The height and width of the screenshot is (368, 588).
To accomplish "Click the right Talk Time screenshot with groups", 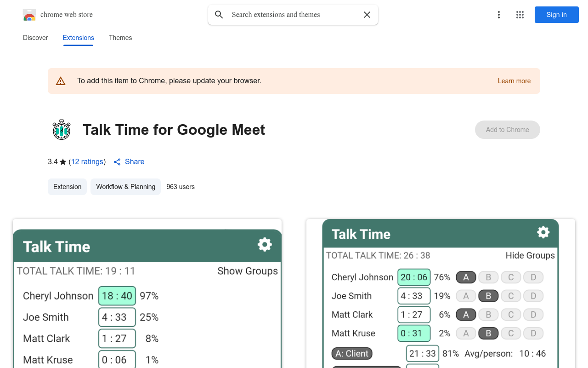I will tap(441, 293).
